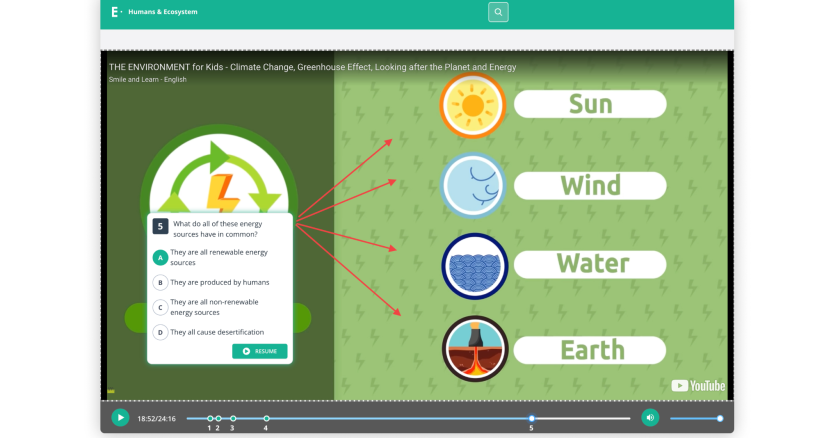Mute the video with the speaker icon

click(x=650, y=418)
